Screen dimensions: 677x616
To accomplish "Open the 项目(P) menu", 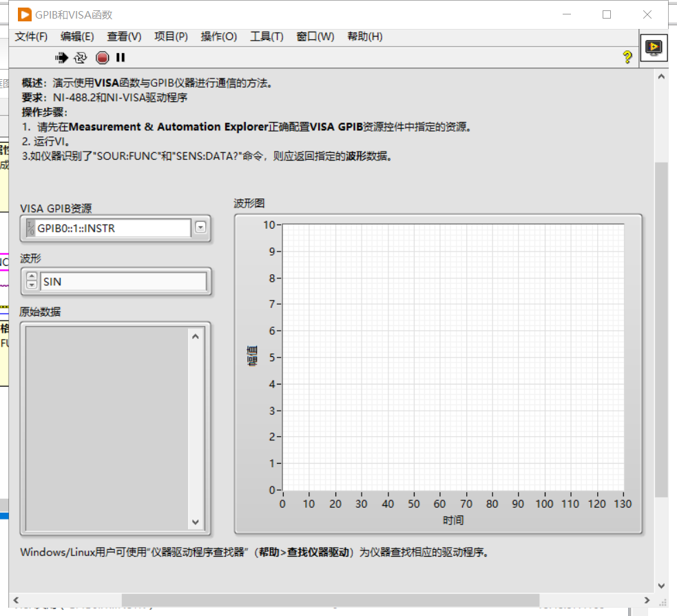I will coord(171,37).
